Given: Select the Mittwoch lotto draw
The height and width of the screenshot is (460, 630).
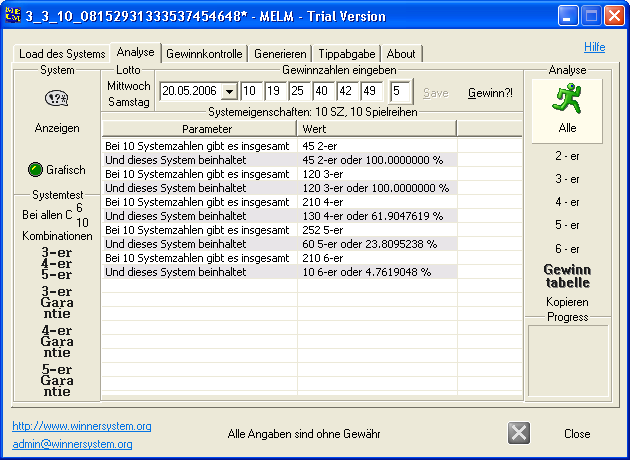Looking at the screenshot, I should coord(129,86).
